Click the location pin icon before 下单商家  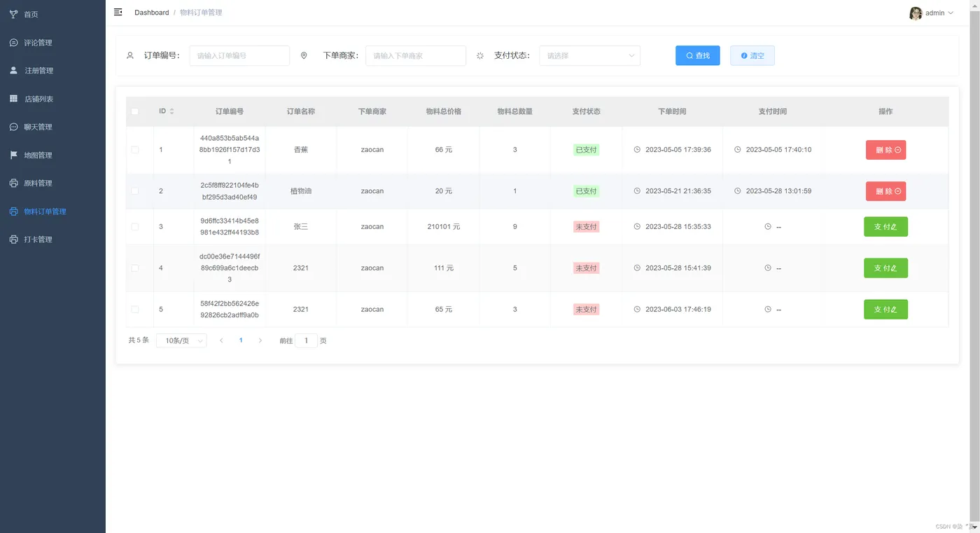click(304, 55)
